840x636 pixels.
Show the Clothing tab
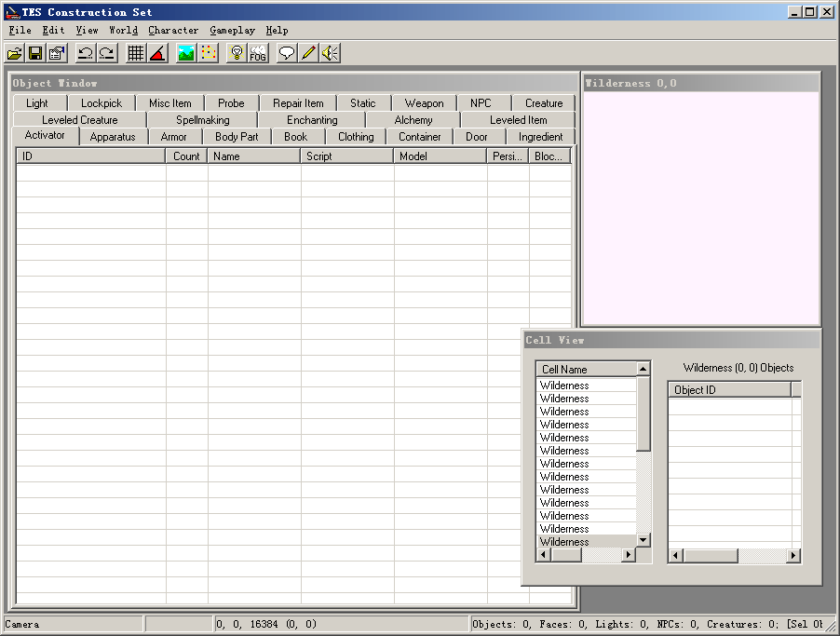[356, 137]
